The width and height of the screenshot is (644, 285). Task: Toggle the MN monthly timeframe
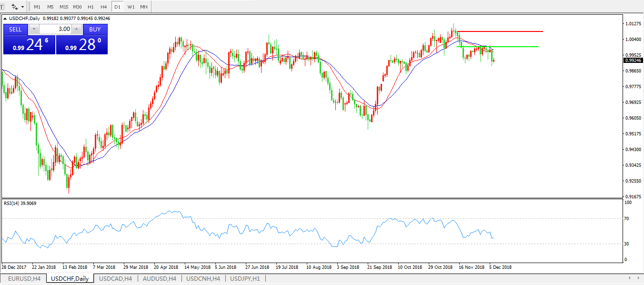pyautogui.click(x=143, y=7)
